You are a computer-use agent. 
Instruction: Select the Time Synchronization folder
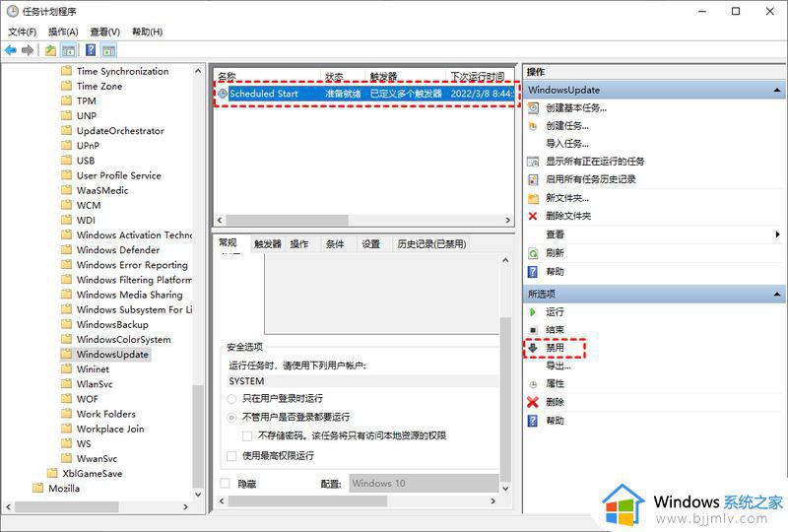click(122, 71)
